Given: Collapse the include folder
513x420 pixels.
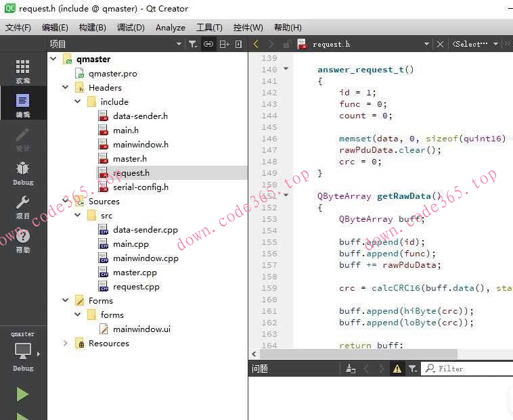Looking at the screenshot, I should coord(78,101).
